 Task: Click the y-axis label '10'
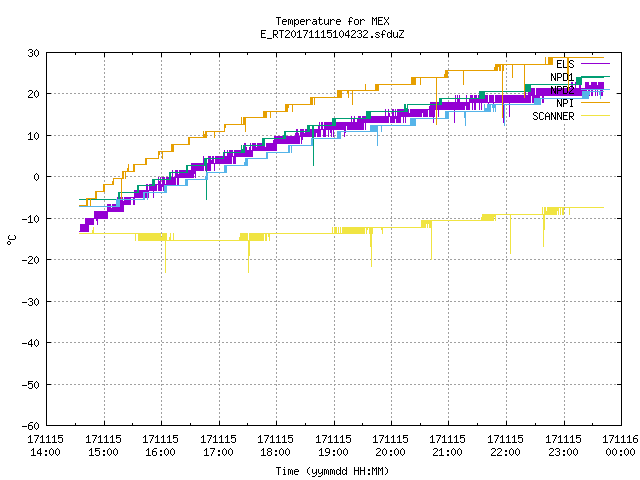coord(33,136)
